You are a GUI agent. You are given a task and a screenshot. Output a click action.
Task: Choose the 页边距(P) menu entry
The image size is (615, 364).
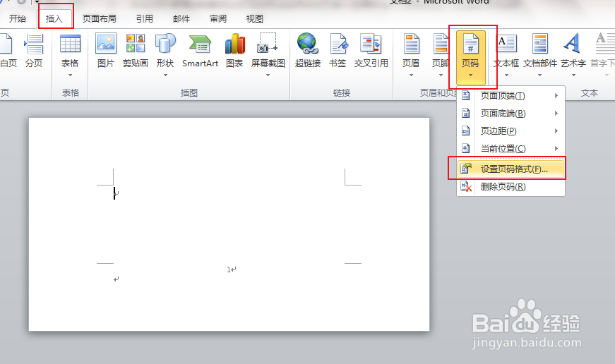tap(510, 131)
